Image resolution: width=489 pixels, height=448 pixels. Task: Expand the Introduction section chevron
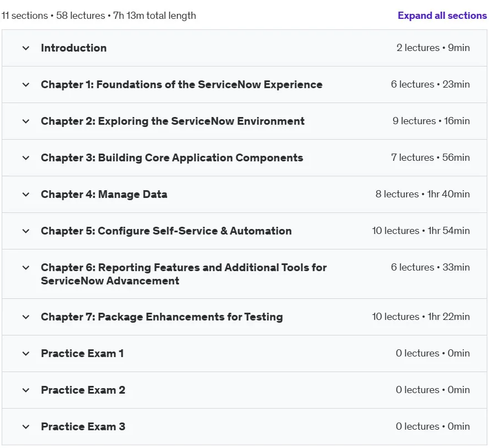point(26,48)
